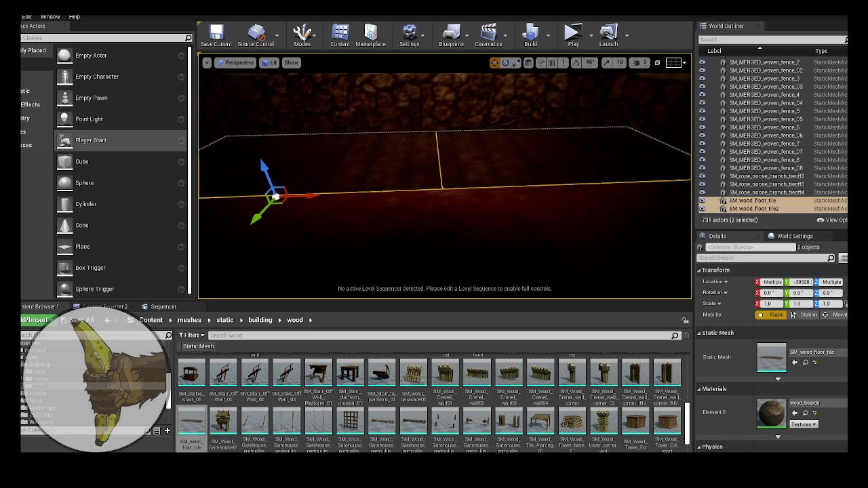
Task: Open the Scale dropdown arrow in Transform
Action: (x=720, y=304)
